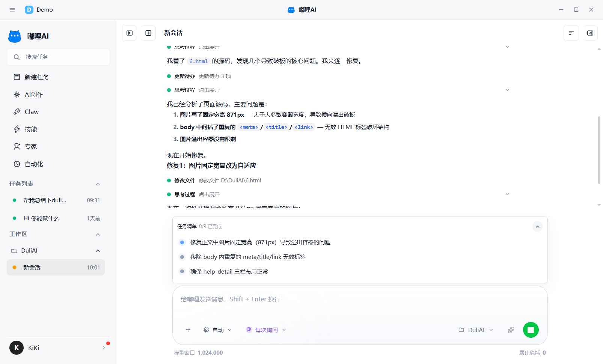Start a new conversation with plus icon

(148, 33)
